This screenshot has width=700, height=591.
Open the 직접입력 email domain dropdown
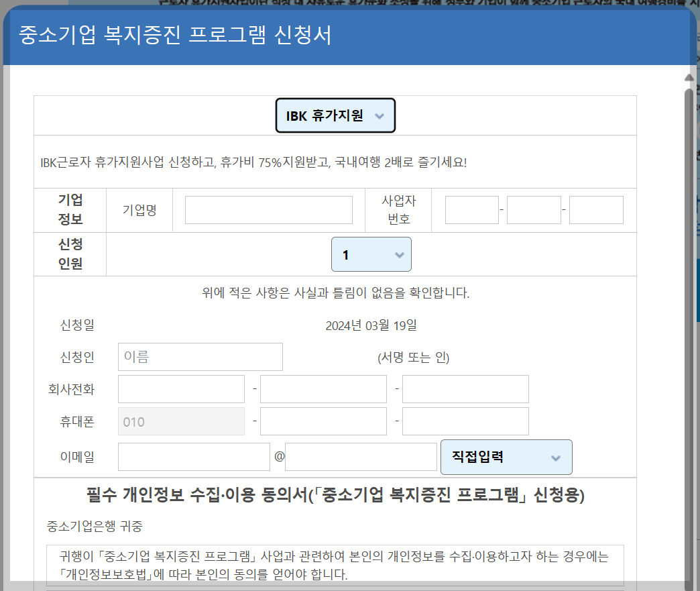(506, 457)
